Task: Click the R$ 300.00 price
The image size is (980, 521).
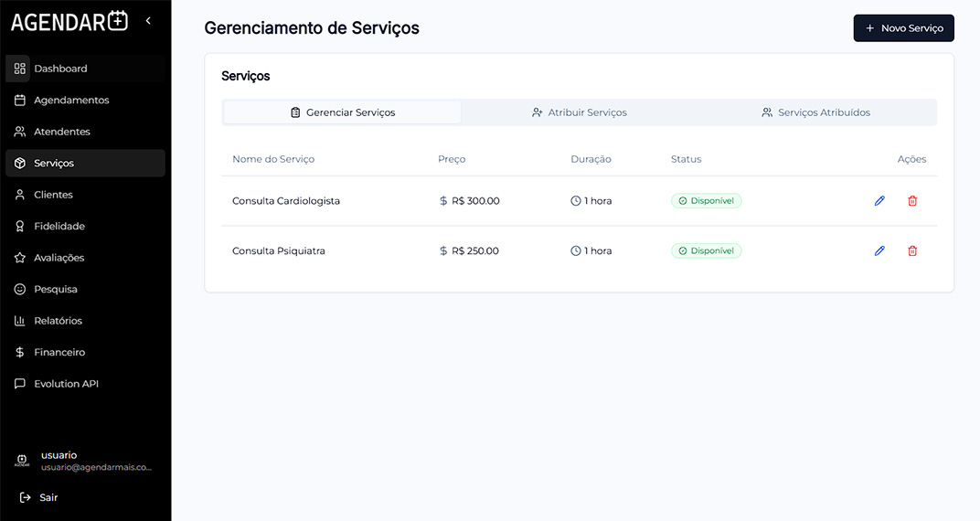Action: point(475,201)
